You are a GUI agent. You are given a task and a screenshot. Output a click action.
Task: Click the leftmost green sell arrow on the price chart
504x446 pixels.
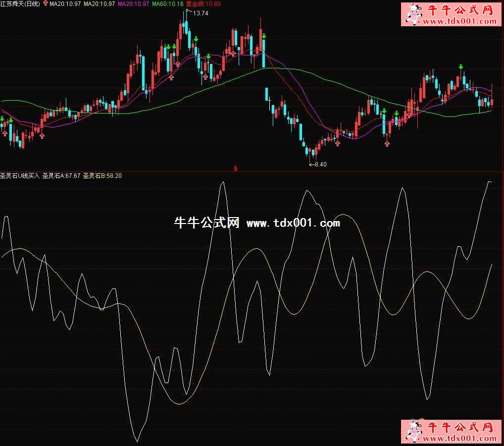[x=2, y=119]
